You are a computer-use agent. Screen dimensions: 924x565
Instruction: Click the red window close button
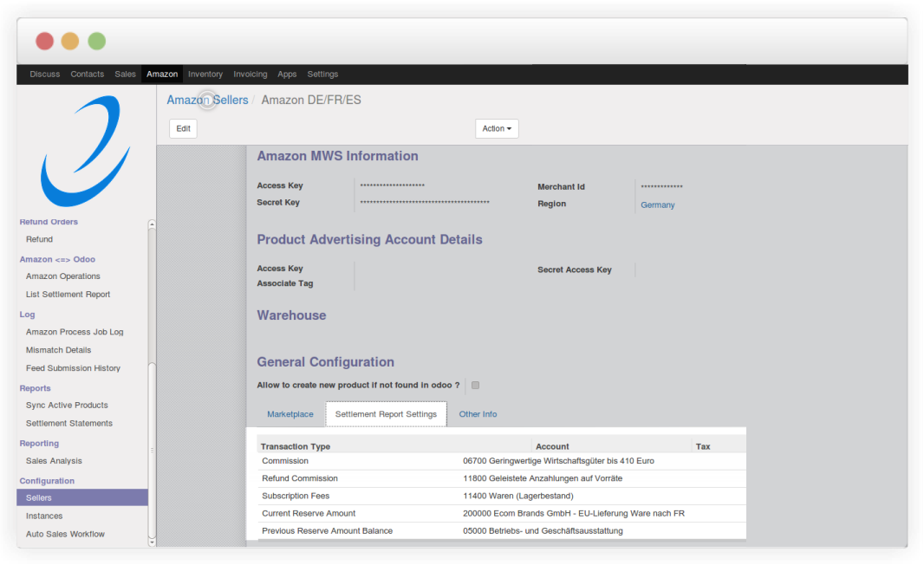[45, 42]
